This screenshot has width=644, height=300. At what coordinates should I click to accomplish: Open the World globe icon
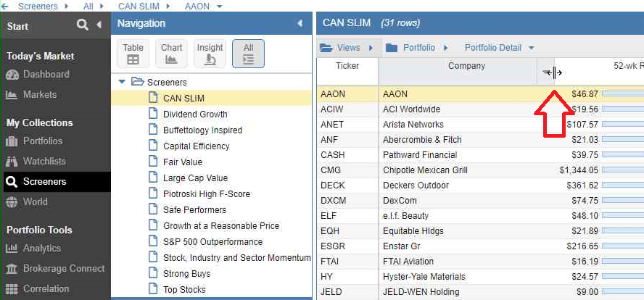(12, 202)
